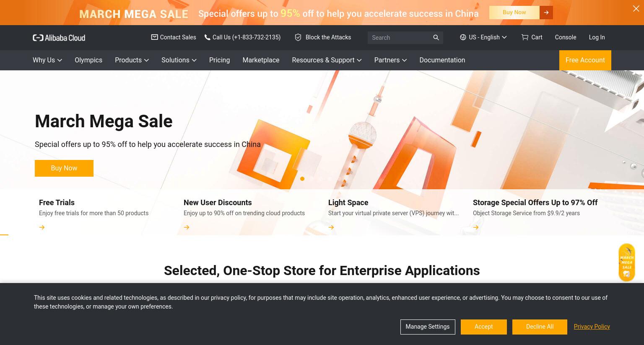The image size is (644, 345).
Task: Click 'Enjoy up to 90% off on trending cloud products'
Action: [244, 213]
